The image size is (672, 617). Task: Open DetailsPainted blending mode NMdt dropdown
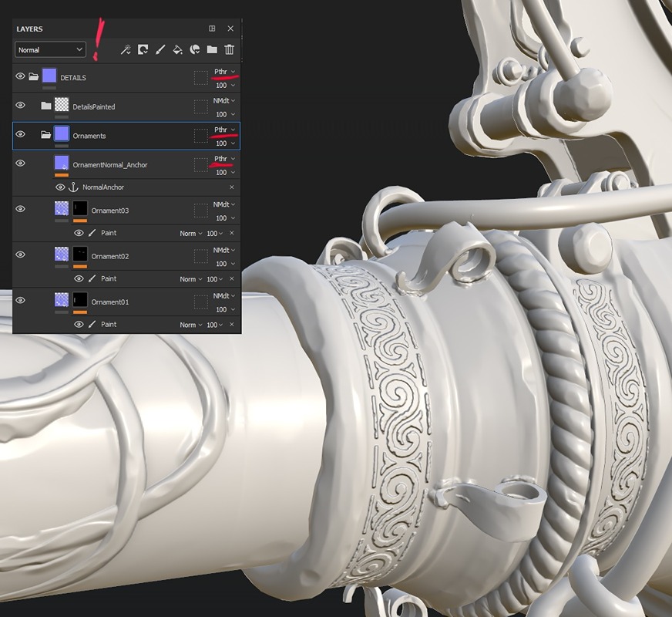tap(224, 101)
